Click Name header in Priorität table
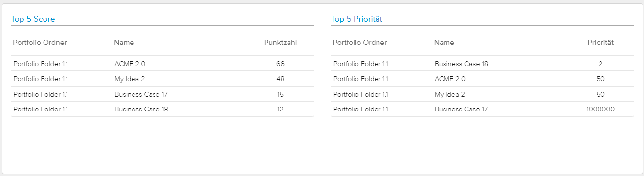The image size is (644, 176). tap(444, 43)
